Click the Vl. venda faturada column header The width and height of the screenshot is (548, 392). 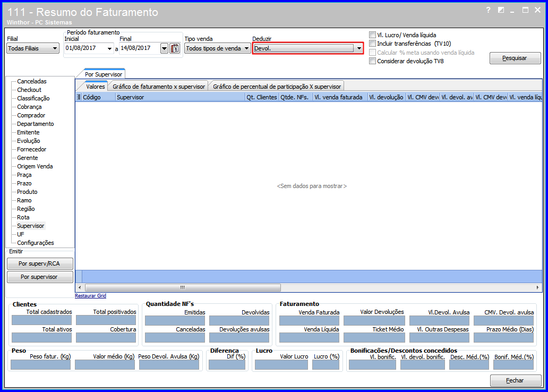tap(340, 97)
